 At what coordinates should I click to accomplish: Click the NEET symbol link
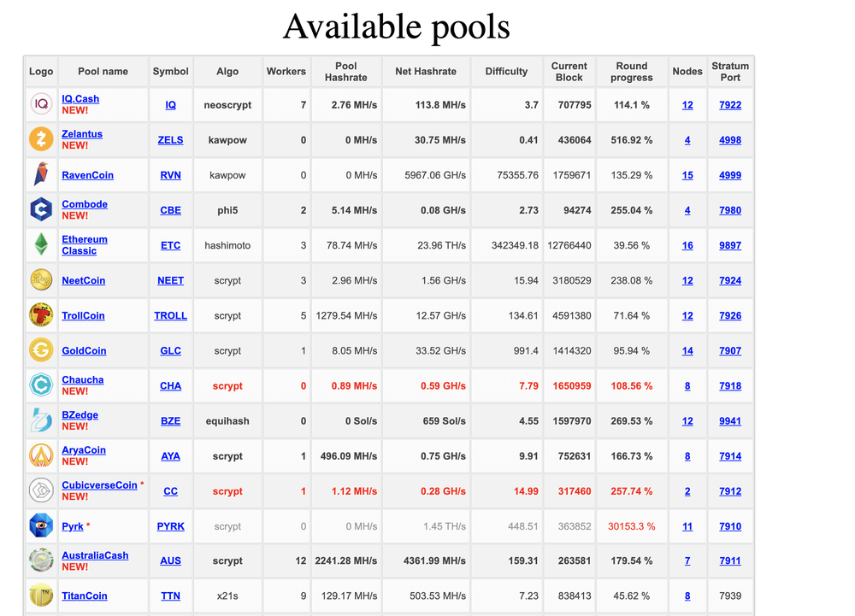coord(171,280)
